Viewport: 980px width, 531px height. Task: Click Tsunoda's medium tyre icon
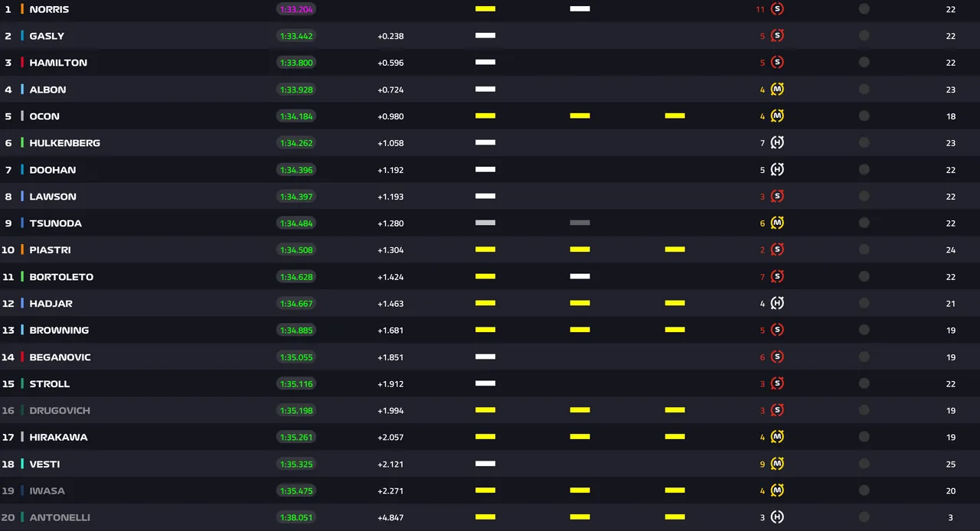pos(777,223)
